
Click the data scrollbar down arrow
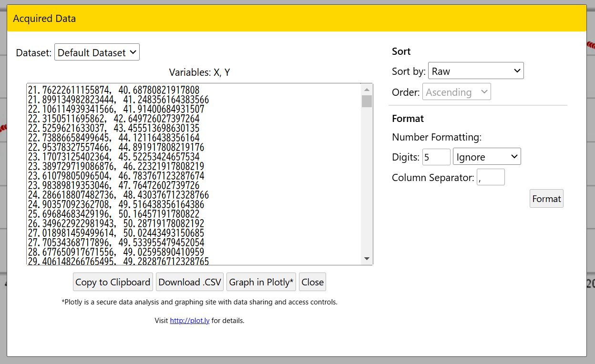click(367, 259)
